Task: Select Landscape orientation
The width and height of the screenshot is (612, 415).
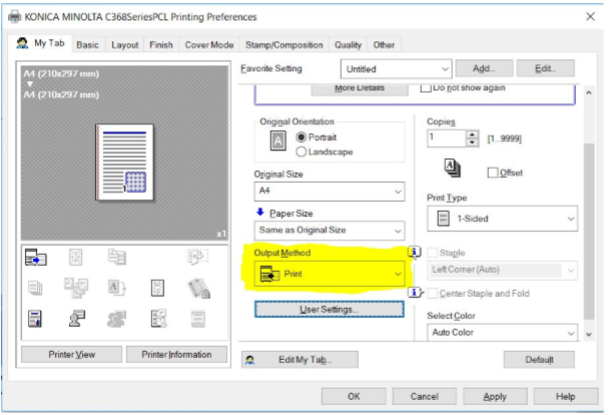Action: (x=301, y=152)
